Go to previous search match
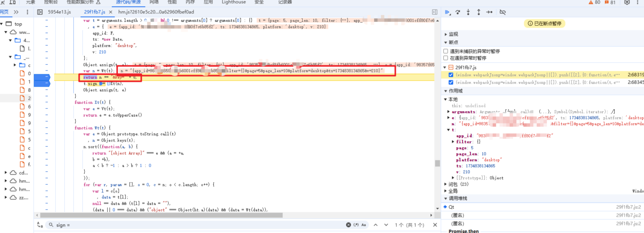Image resolution: width=644 pixels, height=233 pixels. click(x=376, y=225)
